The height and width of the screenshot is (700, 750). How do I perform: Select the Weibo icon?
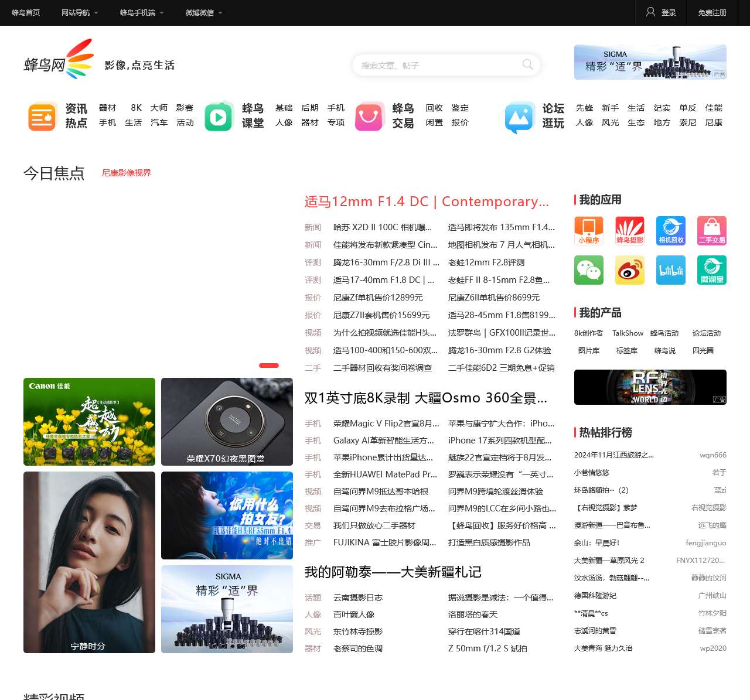coord(629,270)
